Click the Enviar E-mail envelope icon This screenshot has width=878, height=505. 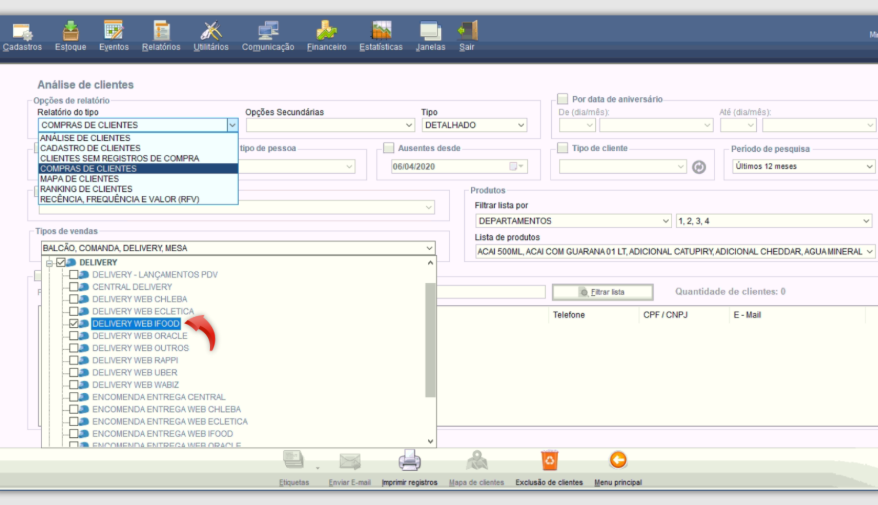350,461
